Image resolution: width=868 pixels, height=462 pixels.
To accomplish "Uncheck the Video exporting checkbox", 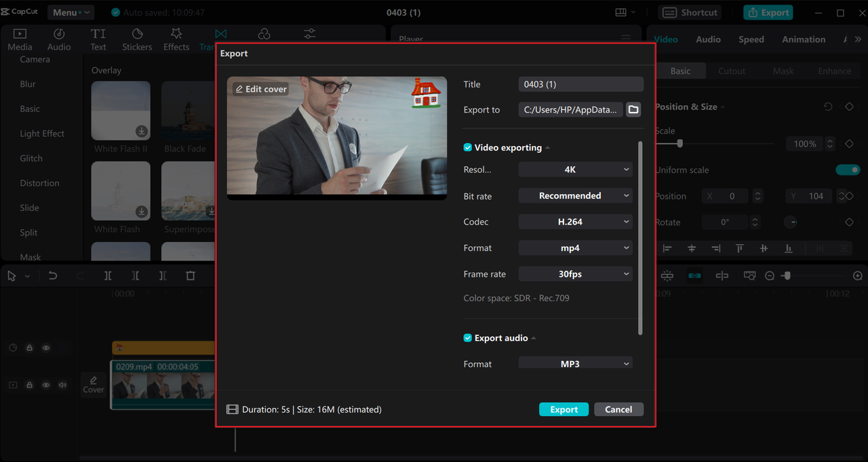I will pyautogui.click(x=468, y=147).
